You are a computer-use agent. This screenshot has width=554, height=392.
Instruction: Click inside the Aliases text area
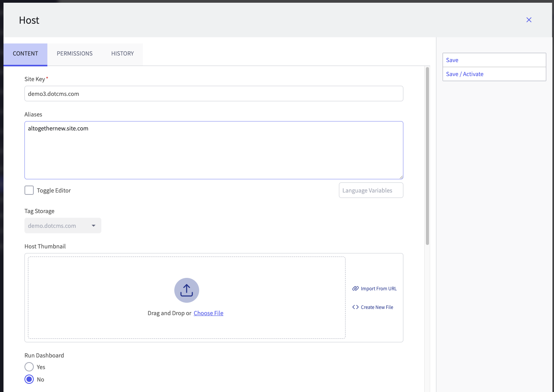coord(214,151)
